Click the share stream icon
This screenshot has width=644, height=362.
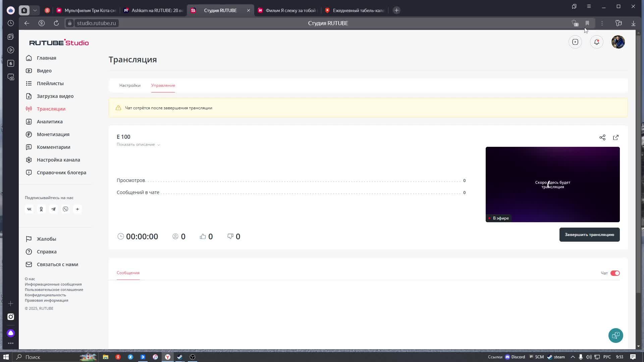coord(602,137)
